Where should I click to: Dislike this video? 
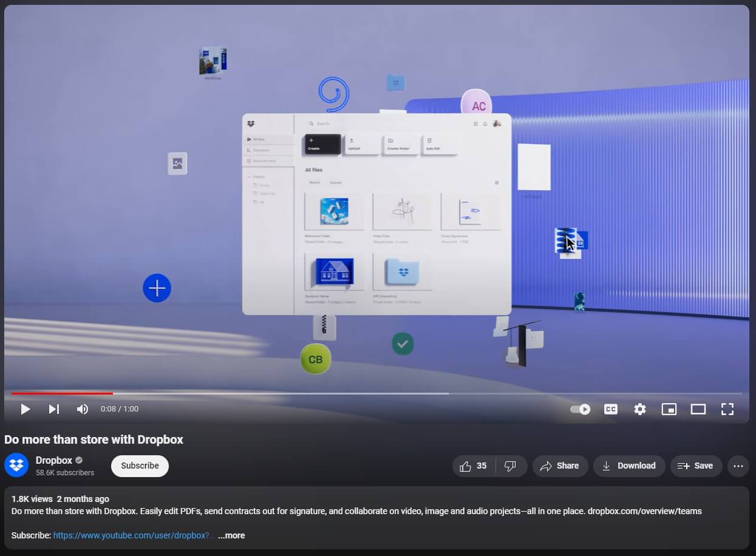point(511,466)
